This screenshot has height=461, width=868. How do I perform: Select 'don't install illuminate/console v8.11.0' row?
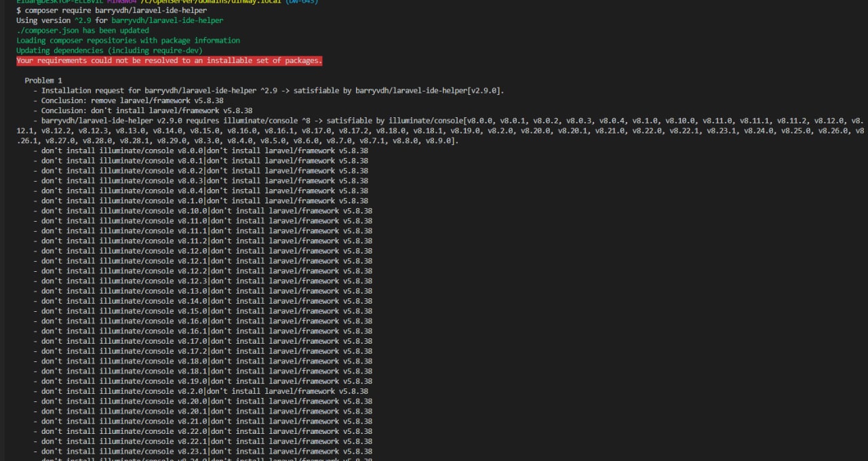(x=203, y=221)
